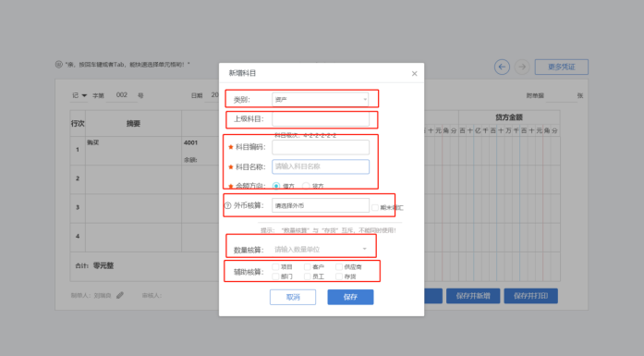The width and height of the screenshot is (644, 356).
Task: Click the 合计 零元整 total text
Action: (x=94, y=266)
